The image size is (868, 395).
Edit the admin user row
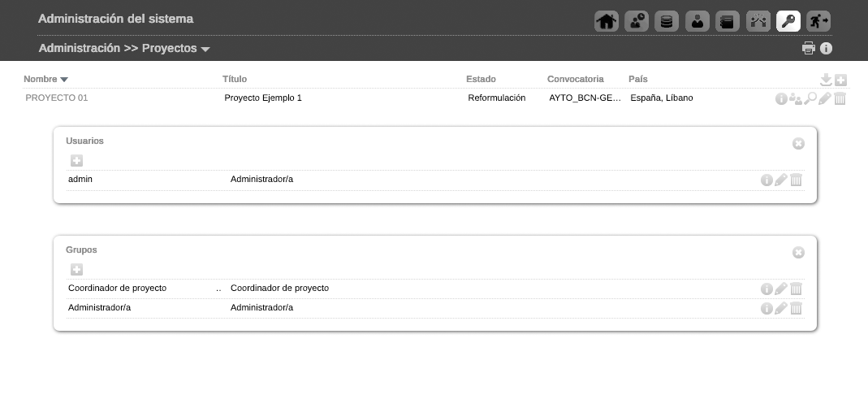coord(781,180)
